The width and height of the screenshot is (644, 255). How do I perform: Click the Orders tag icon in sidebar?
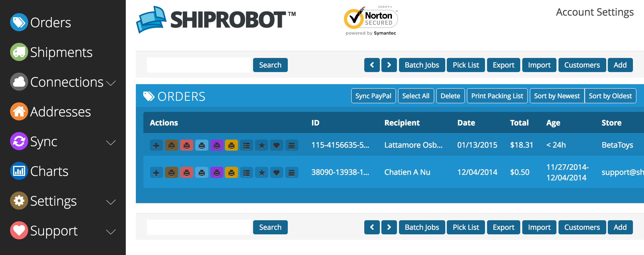coord(19,22)
